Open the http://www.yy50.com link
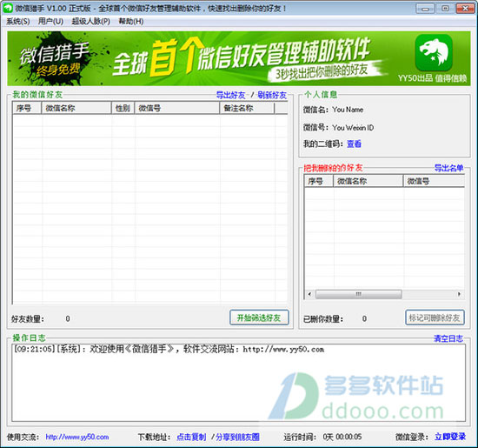This screenshot has width=478, height=448. click(77, 437)
